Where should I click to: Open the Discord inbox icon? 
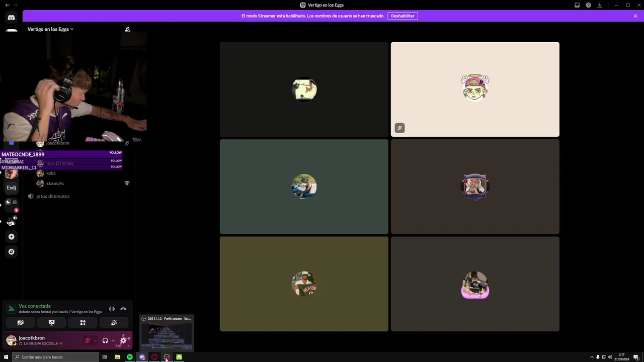pyautogui.click(x=577, y=5)
